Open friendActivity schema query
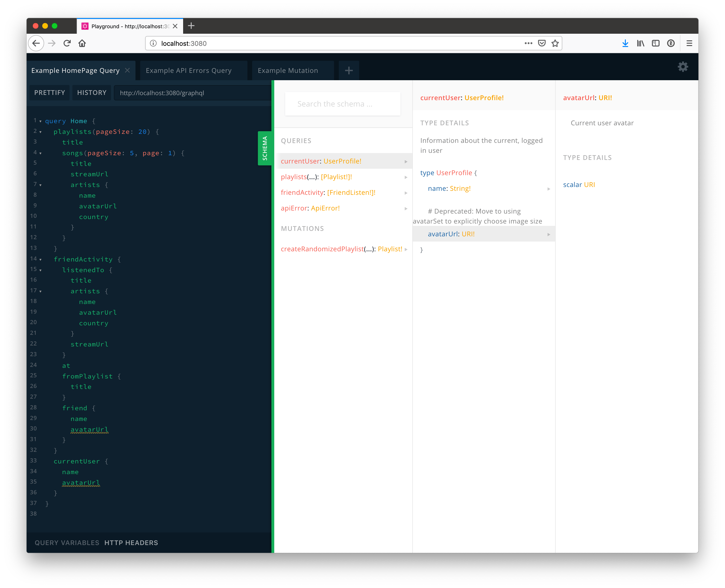 click(x=343, y=192)
